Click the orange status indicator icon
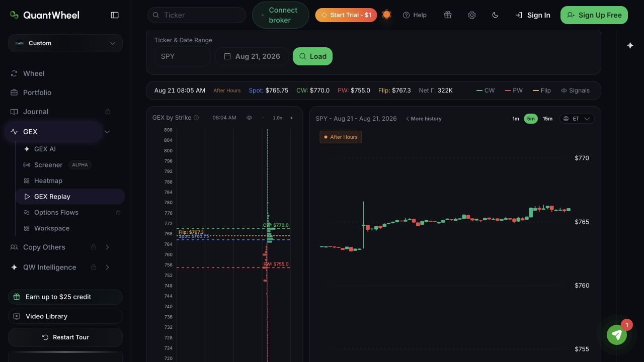 click(386, 15)
